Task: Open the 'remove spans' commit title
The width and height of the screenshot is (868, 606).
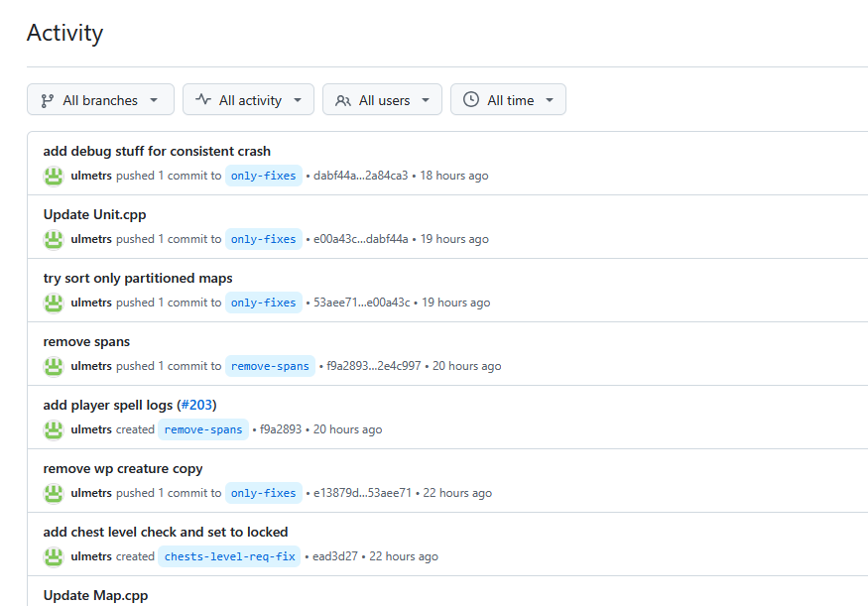Action: (86, 341)
